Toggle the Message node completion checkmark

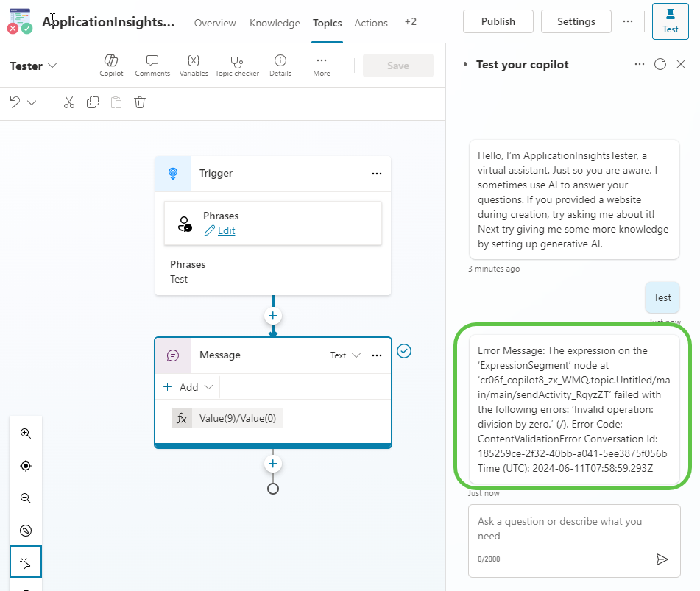(404, 352)
